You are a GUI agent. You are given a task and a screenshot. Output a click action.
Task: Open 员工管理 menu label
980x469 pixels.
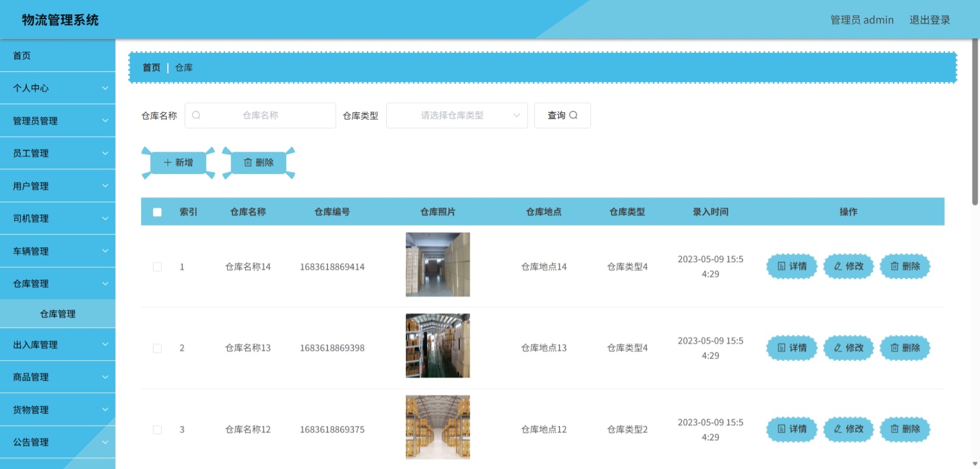point(31,153)
